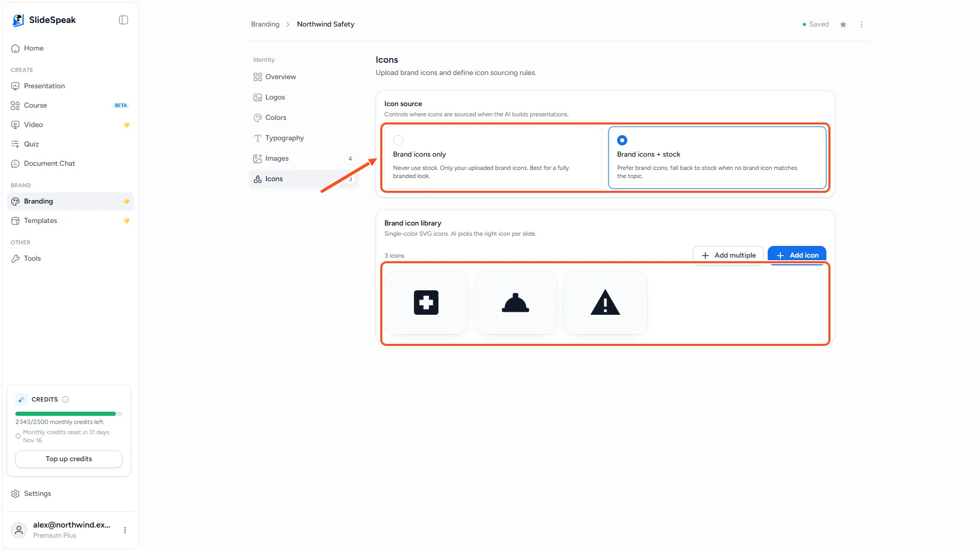Click the monthly credits progress bar
The width and height of the screenshot is (980, 551).
[69, 414]
